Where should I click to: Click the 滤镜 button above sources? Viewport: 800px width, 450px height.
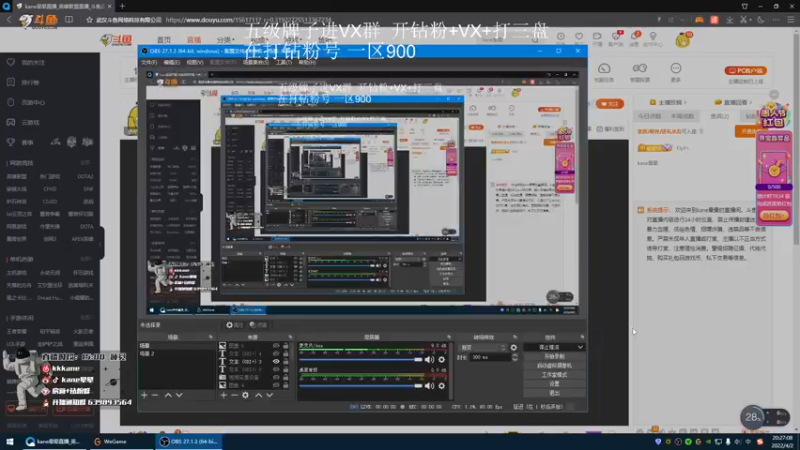coord(258,325)
